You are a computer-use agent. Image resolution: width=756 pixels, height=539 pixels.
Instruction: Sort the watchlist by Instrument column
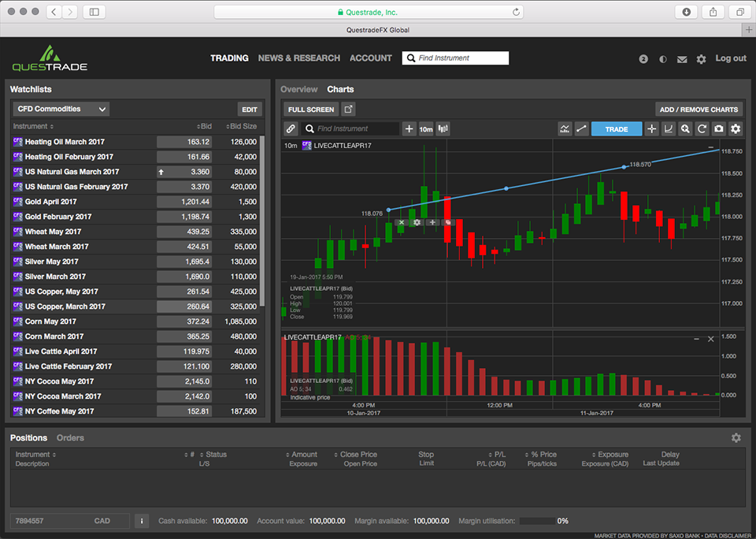tap(33, 126)
